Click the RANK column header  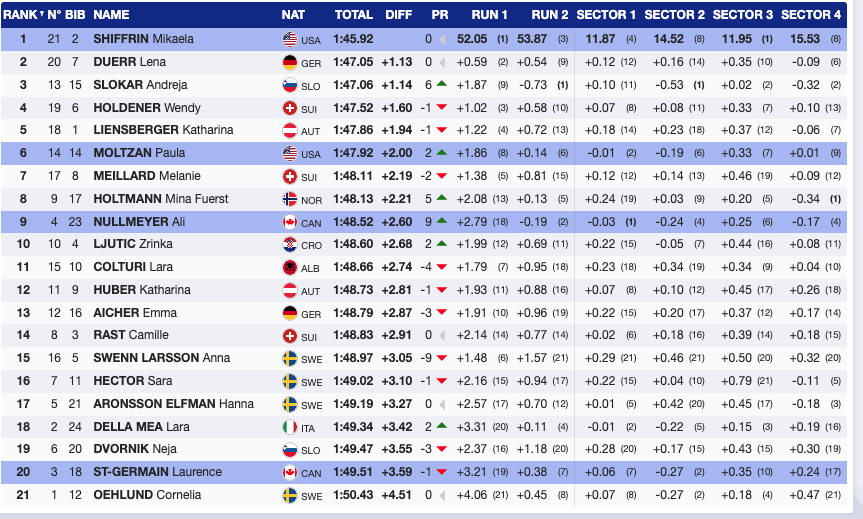[x=20, y=15]
